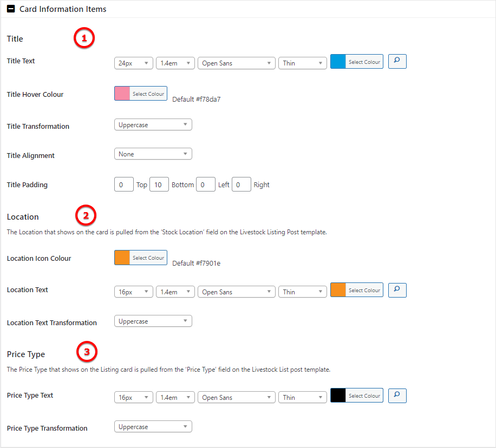Open the Price Type Transformation dropdown
The image size is (496, 448).
[x=153, y=427]
